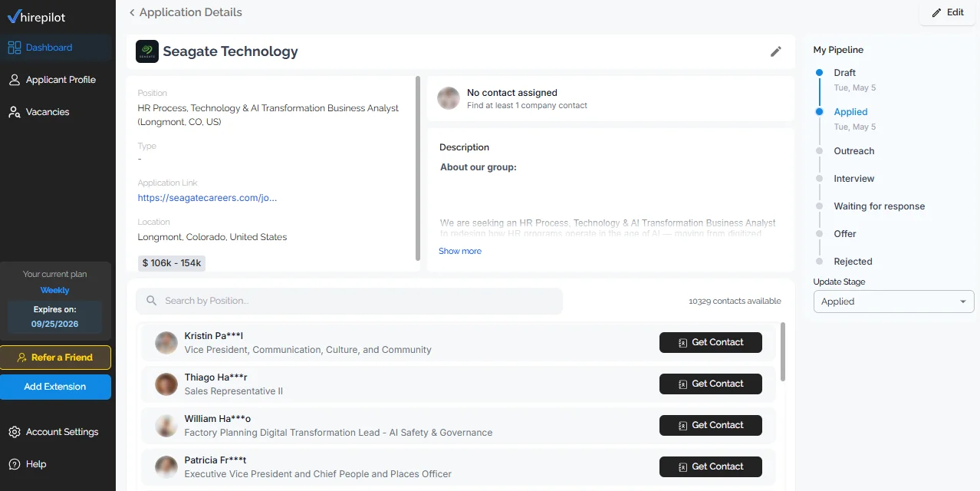Select the Waiting for response stage
The width and height of the screenshot is (980, 491).
tap(880, 206)
